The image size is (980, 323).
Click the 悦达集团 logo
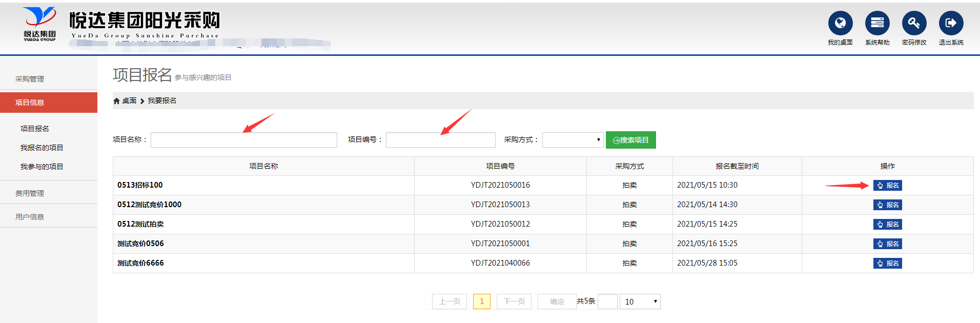click(39, 24)
